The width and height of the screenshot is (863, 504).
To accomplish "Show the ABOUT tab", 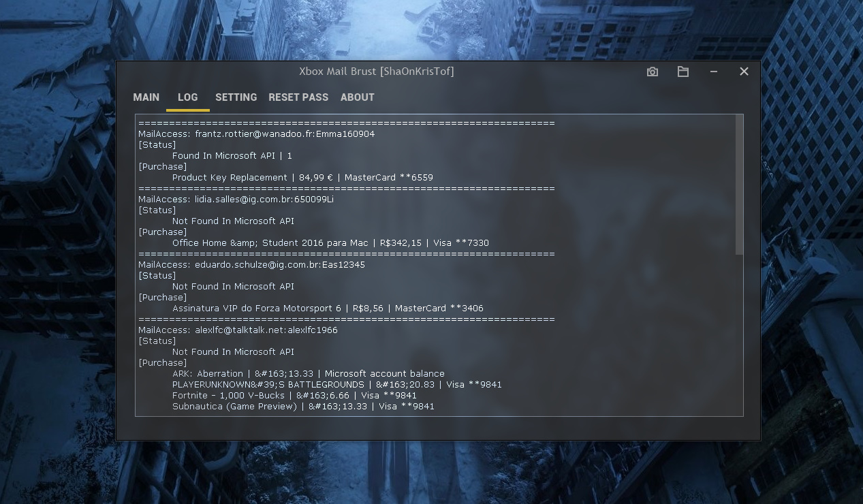I will [357, 97].
